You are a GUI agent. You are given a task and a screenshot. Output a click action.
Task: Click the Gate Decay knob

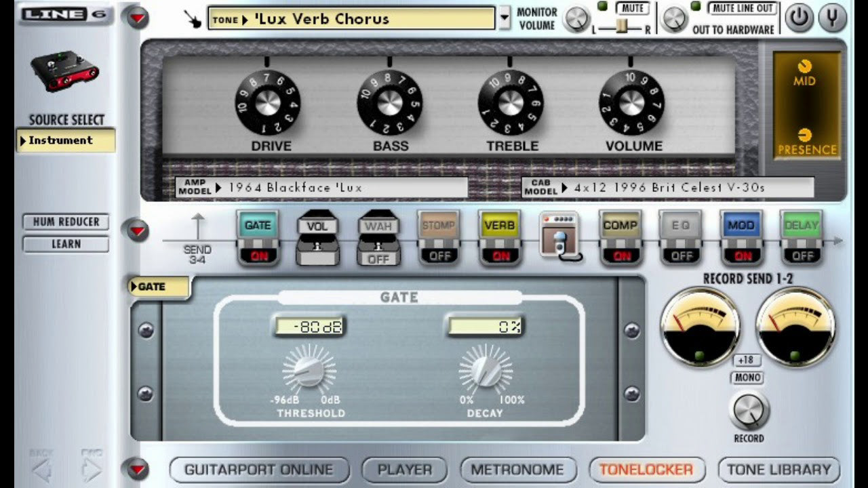486,370
